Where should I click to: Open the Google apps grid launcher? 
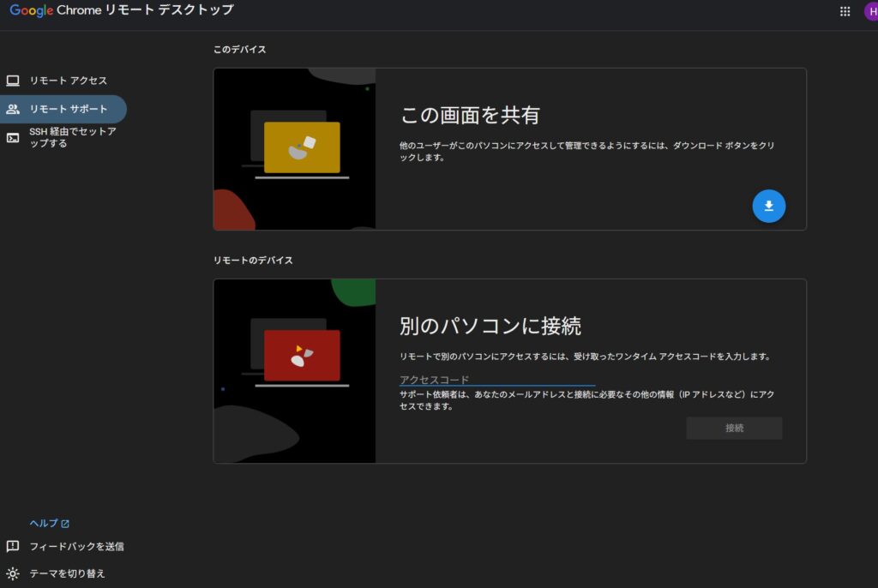[845, 11]
